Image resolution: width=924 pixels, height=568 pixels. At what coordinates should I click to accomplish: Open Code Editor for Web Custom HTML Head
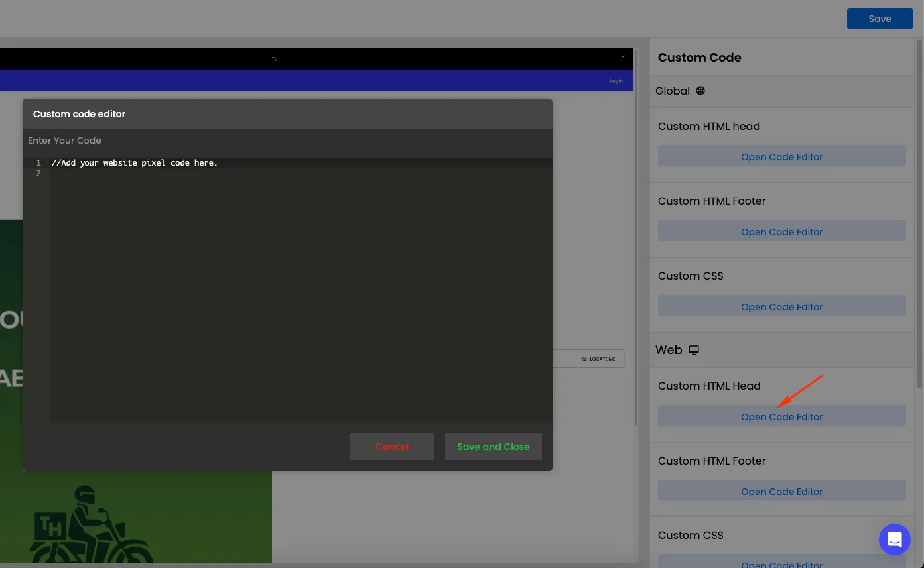pos(781,417)
